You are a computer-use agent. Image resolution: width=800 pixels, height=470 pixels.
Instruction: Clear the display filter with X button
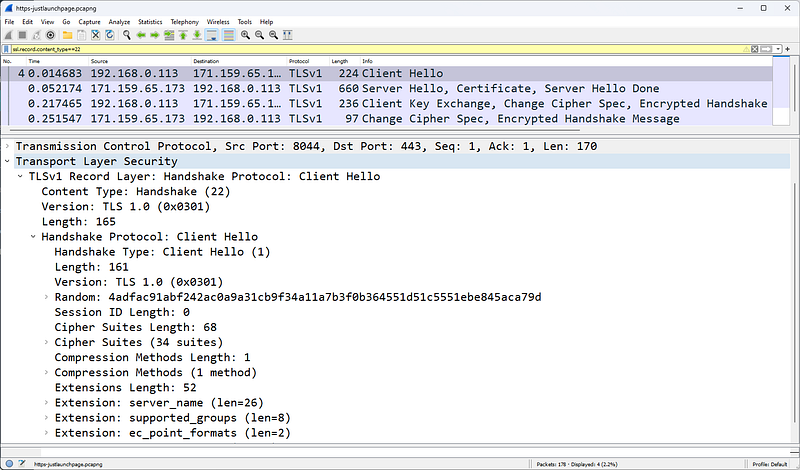pos(755,49)
